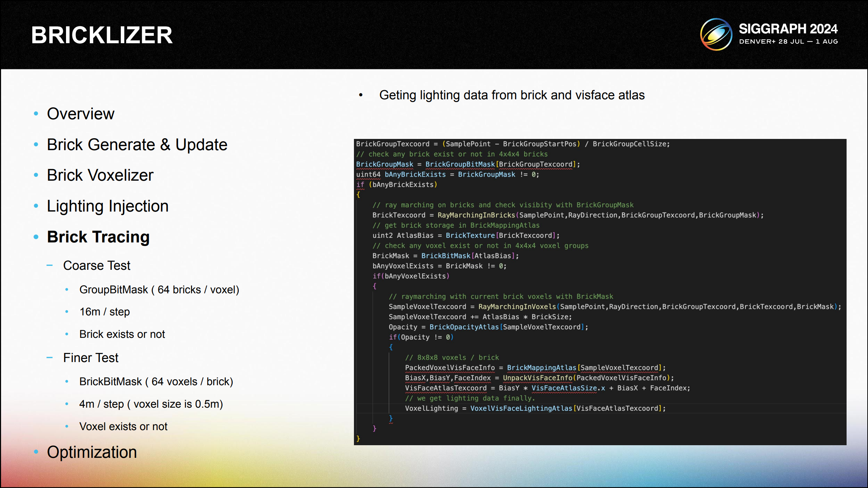The width and height of the screenshot is (868, 488).
Task: Click the Coarse Test sub-heading
Action: point(97,266)
